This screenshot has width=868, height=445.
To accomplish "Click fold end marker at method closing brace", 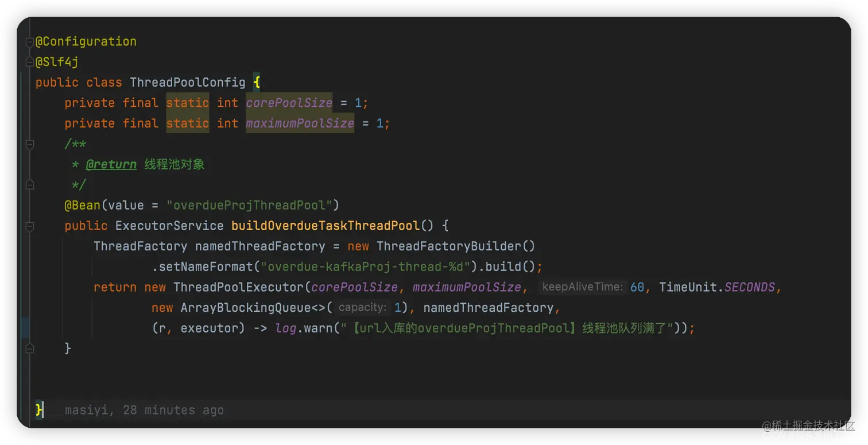I will pos(30,349).
